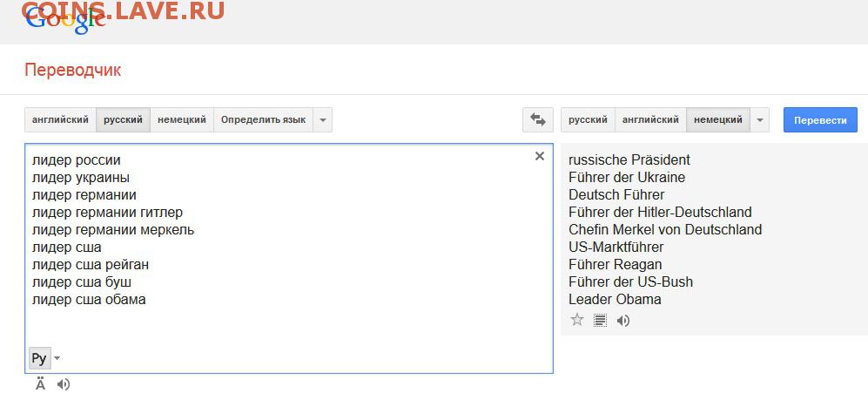Select русский as source language
868x400 pixels.
tap(123, 119)
